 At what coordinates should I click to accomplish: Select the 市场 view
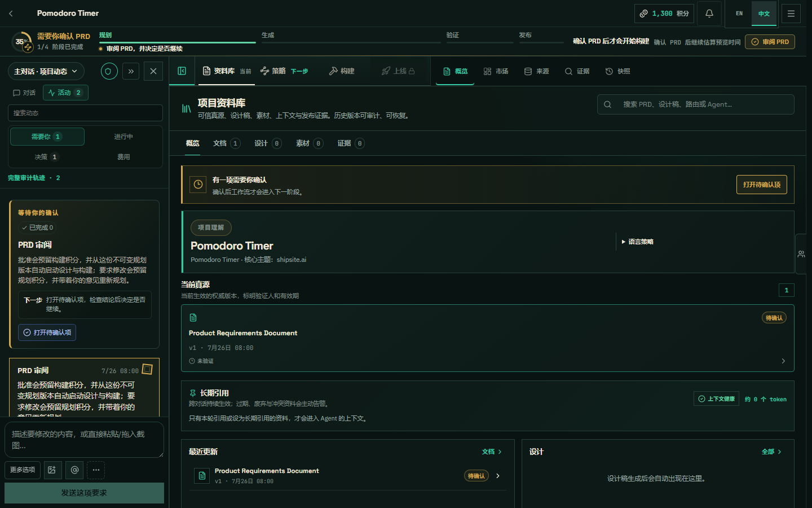click(x=496, y=71)
